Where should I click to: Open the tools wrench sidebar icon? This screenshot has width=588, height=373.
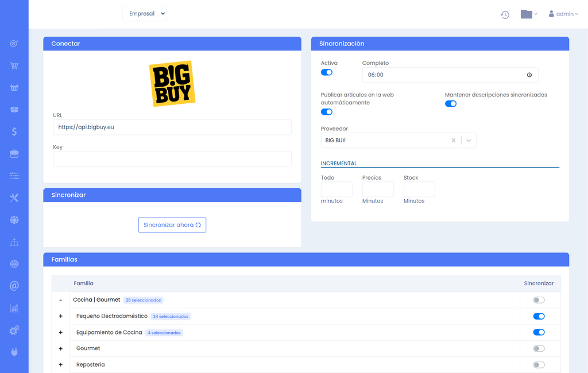pyautogui.click(x=14, y=198)
